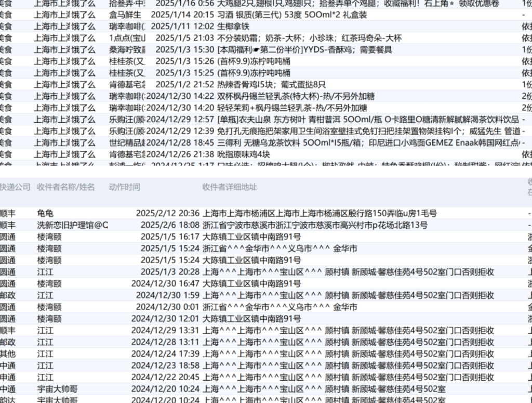Click the 2025/1/14 20:15 date cell

click(182, 15)
